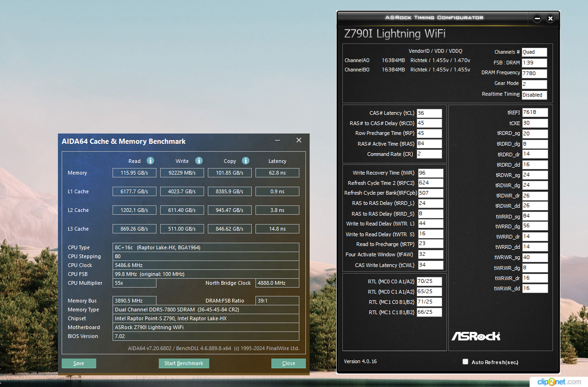Click the FSB : DRAM field 1:39
The width and height of the screenshot is (588, 387).
(x=534, y=63)
